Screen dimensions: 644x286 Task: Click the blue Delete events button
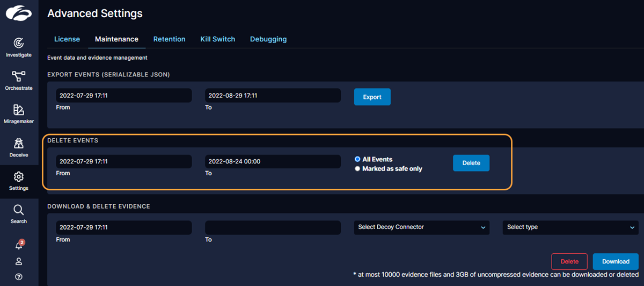click(471, 163)
